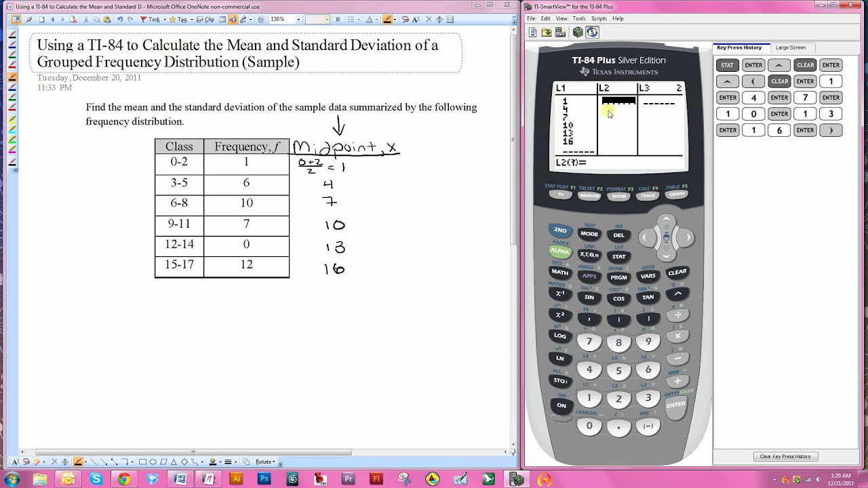Screen dimensions: 868x488
Task: Open the Help menu in TI-SmartView
Action: point(618,18)
